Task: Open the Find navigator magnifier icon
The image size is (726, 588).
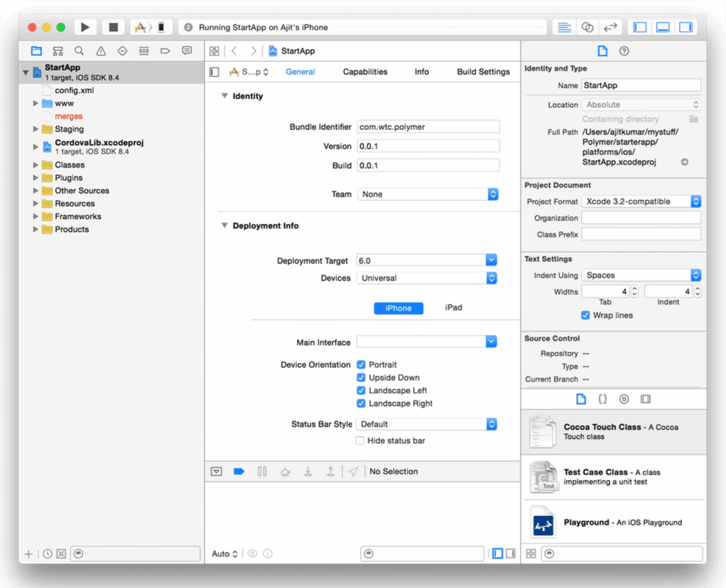Action: (x=79, y=51)
